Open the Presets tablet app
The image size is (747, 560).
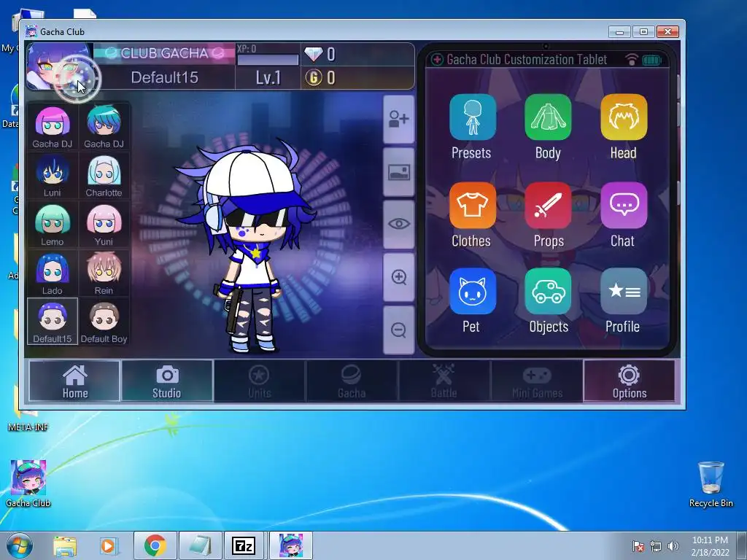(x=472, y=117)
